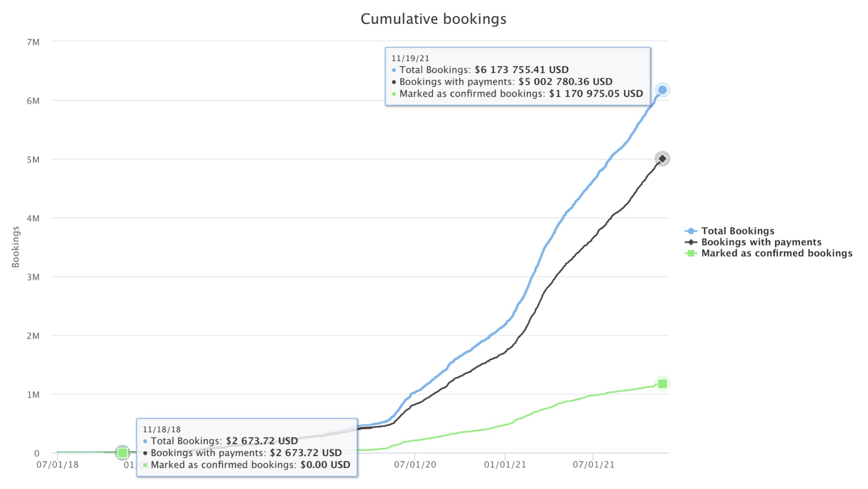
Task: Click the 11/19/21 tooltip date header
Action: 410,59
